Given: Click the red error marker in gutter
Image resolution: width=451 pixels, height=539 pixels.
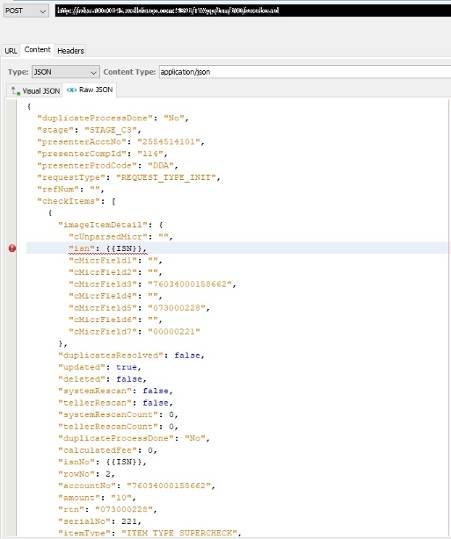Looking at the screenshot, I should coord(12,248).
